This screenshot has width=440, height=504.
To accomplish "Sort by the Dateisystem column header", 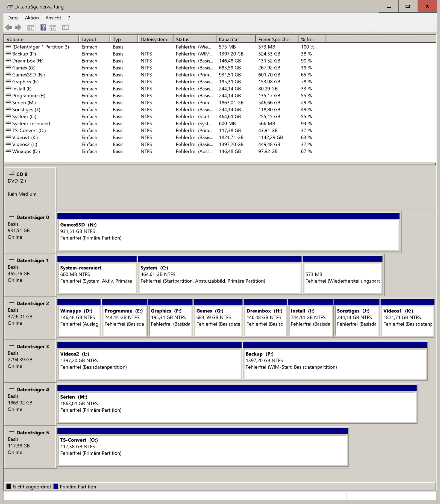I will (x=156, y=39).
